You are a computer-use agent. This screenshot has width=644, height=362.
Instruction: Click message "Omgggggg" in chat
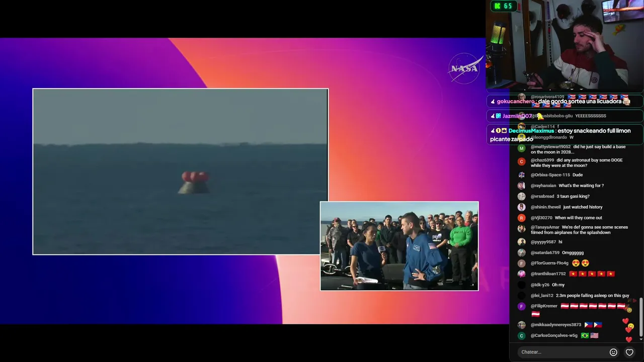tap(573, 252)
